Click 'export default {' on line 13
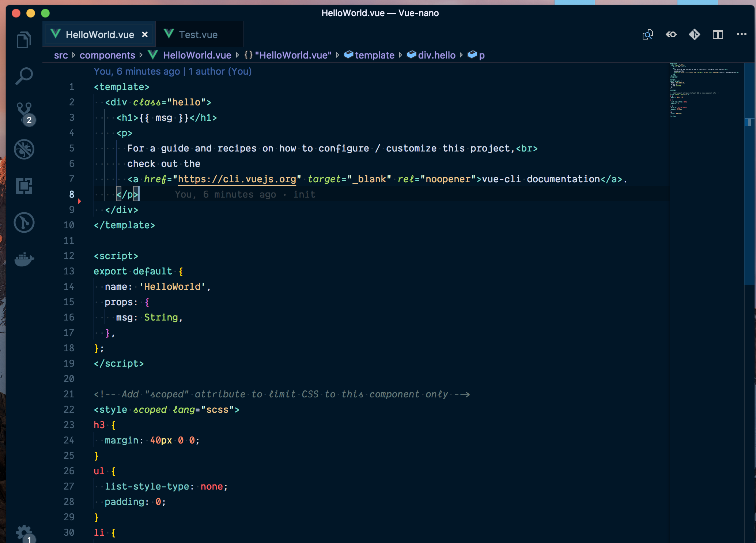 coord(139,271)
